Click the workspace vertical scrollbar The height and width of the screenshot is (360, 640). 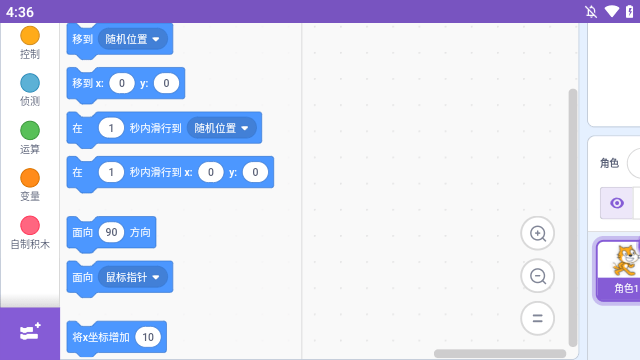tap(573, 218)
